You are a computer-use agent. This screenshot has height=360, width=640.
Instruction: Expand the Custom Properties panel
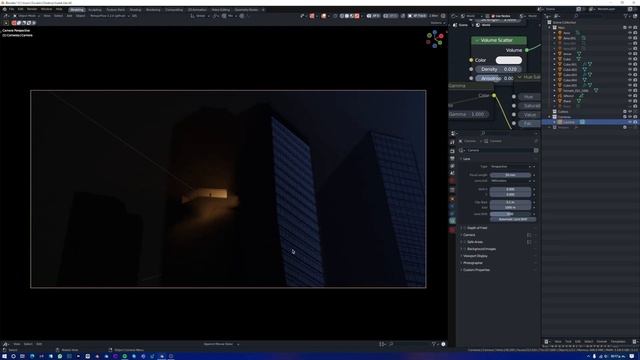click(476, 270)
